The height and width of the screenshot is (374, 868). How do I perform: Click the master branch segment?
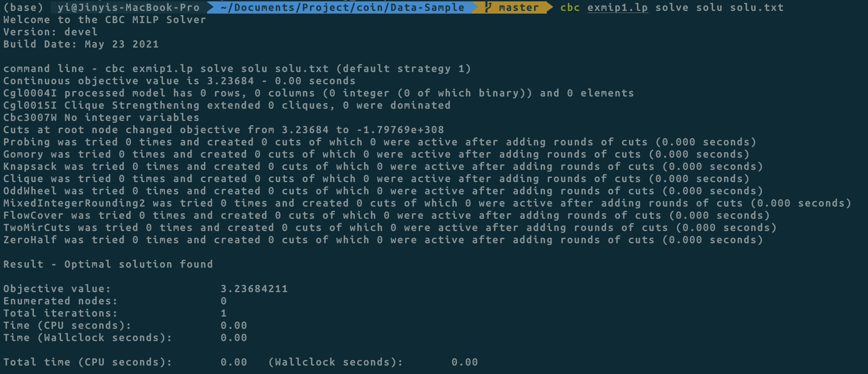[518, 7]
